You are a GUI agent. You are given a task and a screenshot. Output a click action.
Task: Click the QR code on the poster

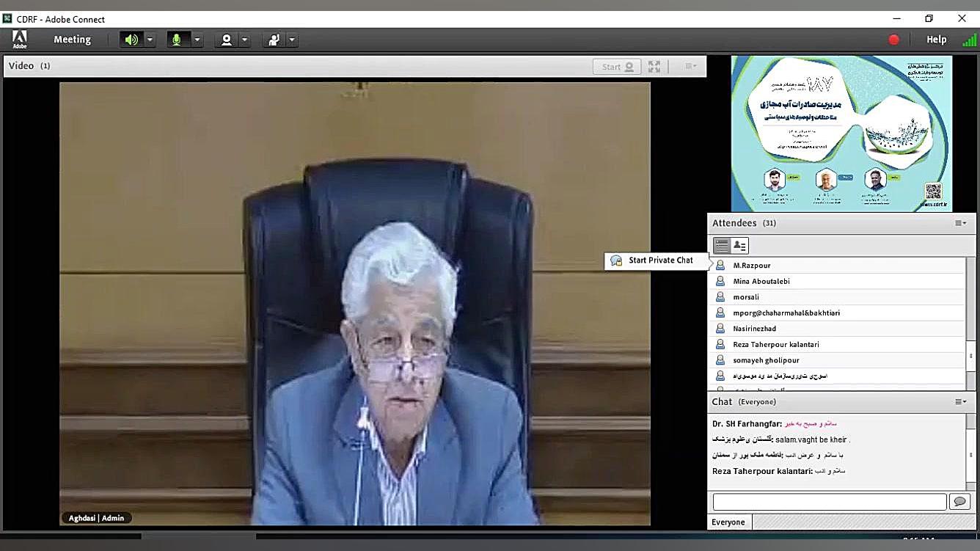[x=933, y=191]
